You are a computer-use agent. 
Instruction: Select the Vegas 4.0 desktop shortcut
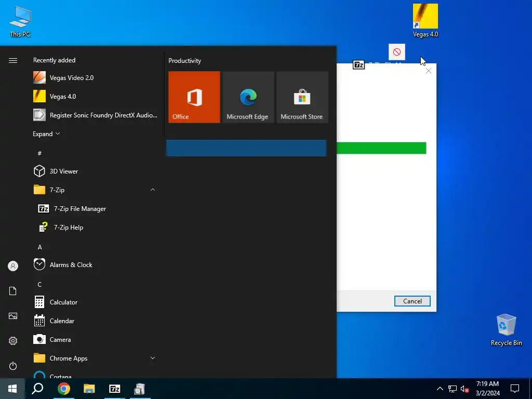click(425, 20)
